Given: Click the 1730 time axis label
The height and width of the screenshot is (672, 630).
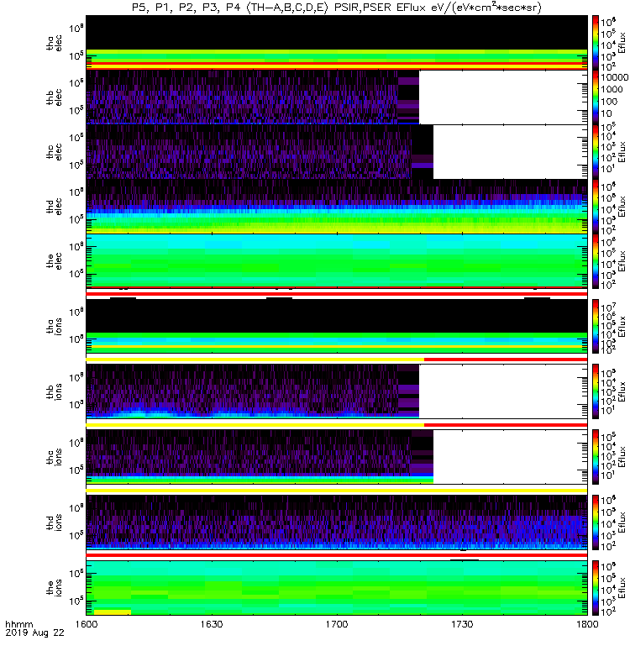Looking at the screenshot, I should point(462,624).
